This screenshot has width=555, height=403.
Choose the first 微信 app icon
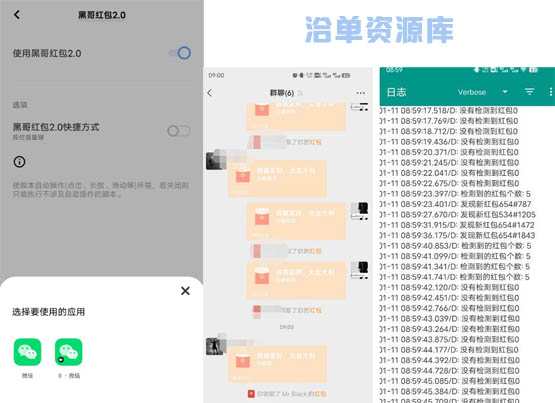[27, 352]
